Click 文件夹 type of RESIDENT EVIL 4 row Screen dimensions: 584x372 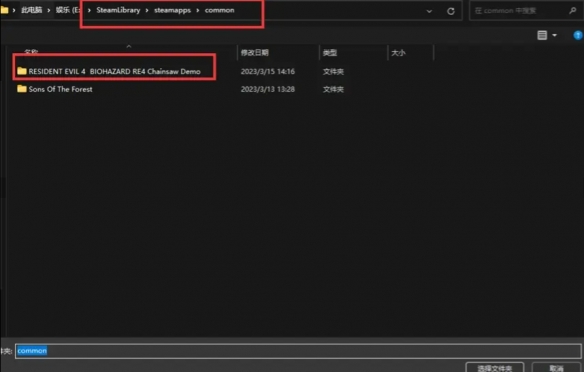(x=333, y=71)
